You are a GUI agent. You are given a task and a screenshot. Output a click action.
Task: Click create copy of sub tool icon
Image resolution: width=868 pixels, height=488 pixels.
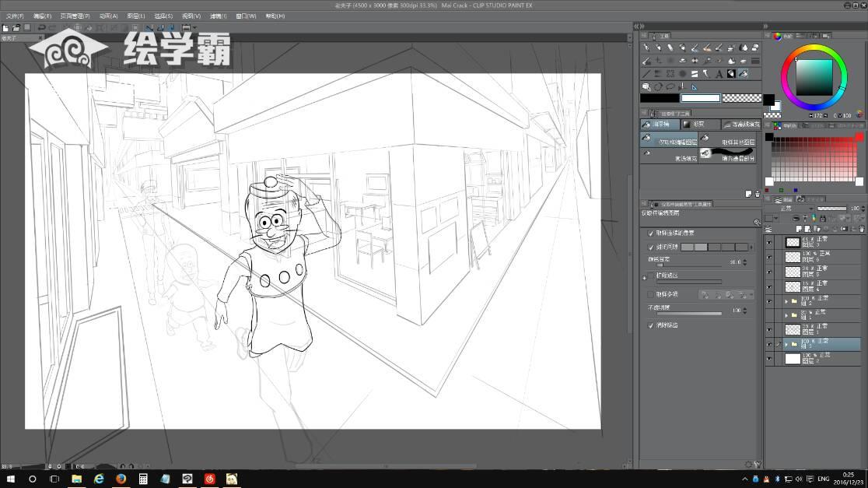point(748,194)
